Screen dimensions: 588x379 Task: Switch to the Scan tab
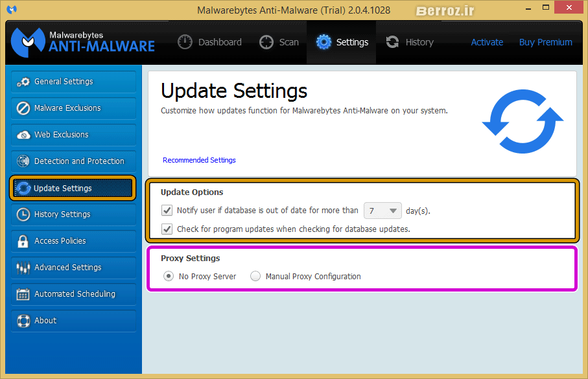pos(279,42)
